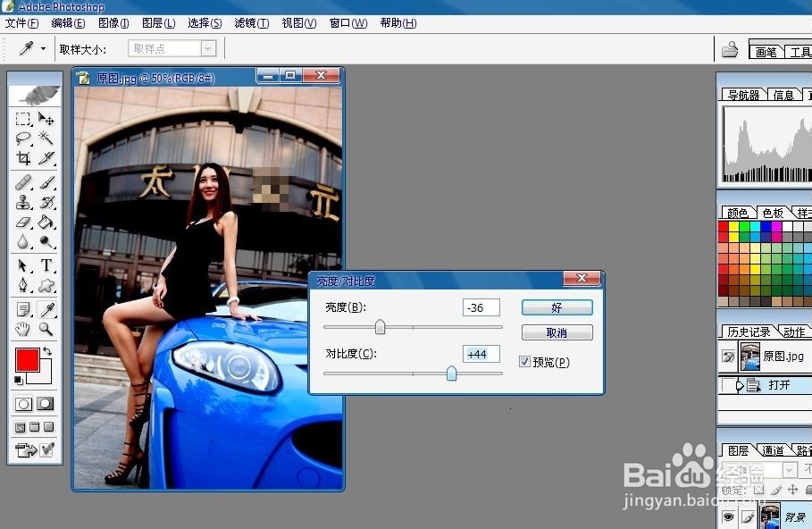Image resolution: width=812 pixels, height=529 pixels.
Task: Enter Quick Mask mode in the toolbox
Action: tap(45, 403)
